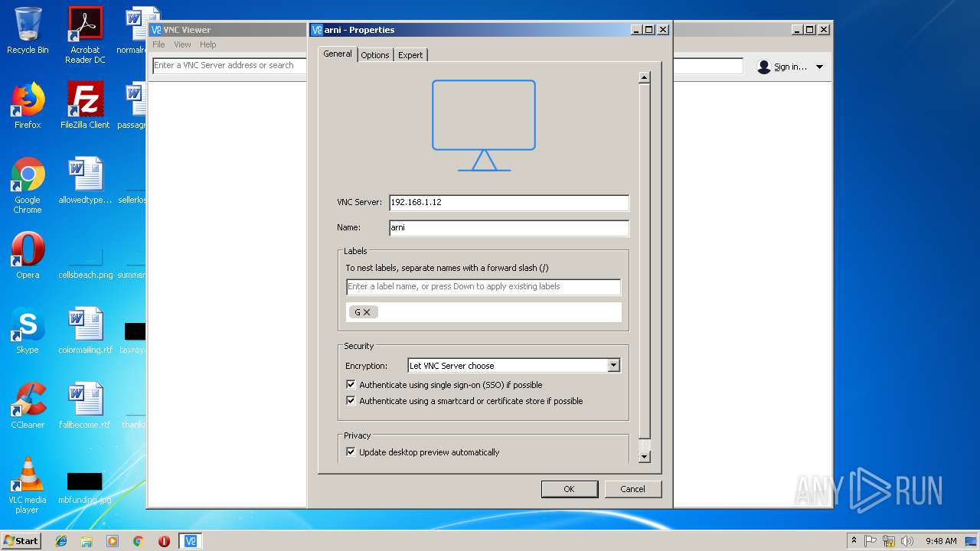Switch to the General tab
Image resolution: width=980 pixels, height=551 pixels.
pos(338,54)
